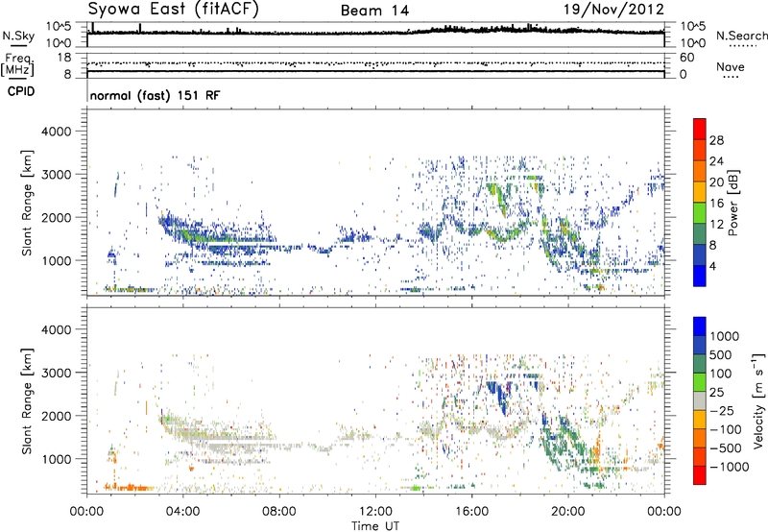The image size is (768, 532).
Task: Select the "16" value on the power color bar
Action: point(716,204)
